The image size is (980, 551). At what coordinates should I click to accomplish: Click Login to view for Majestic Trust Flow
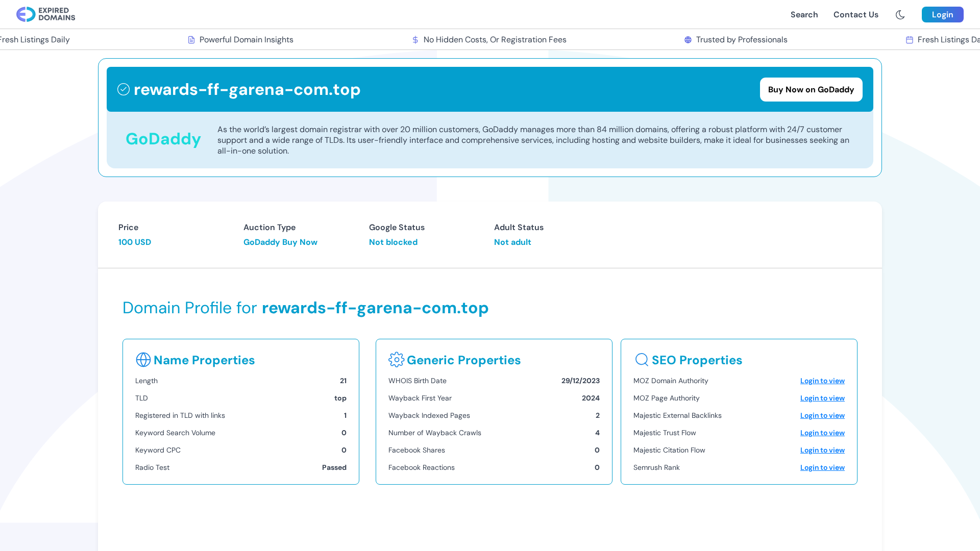pos(822,433)
